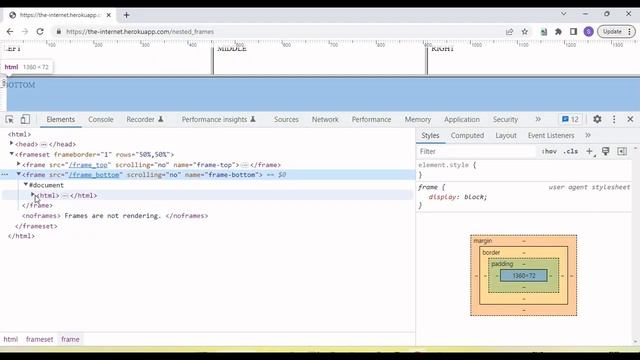Toggle the rendering emulations brush icon

click(x=606, y=151)
